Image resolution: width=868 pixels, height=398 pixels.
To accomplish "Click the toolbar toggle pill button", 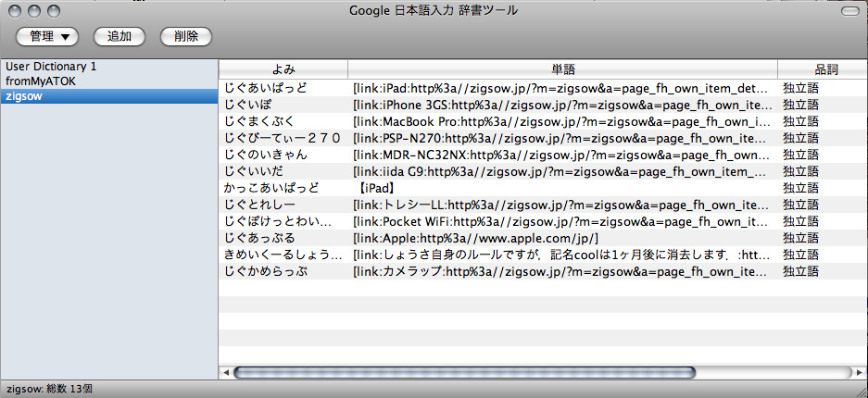I will tap(851, 10).
